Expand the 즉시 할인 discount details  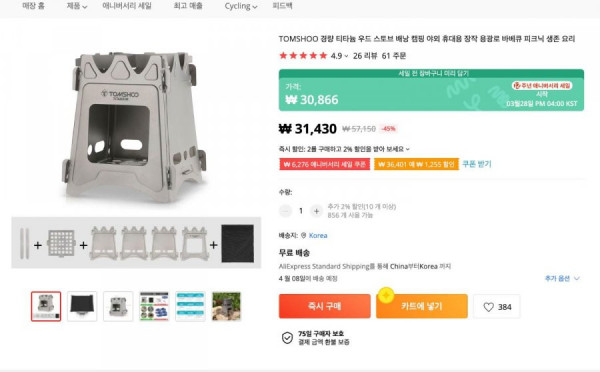coord(344,149)
